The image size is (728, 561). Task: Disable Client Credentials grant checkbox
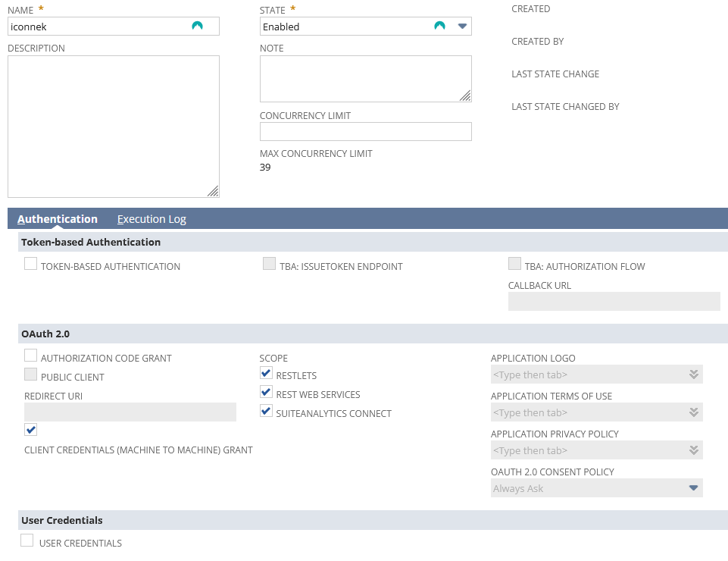31,430
